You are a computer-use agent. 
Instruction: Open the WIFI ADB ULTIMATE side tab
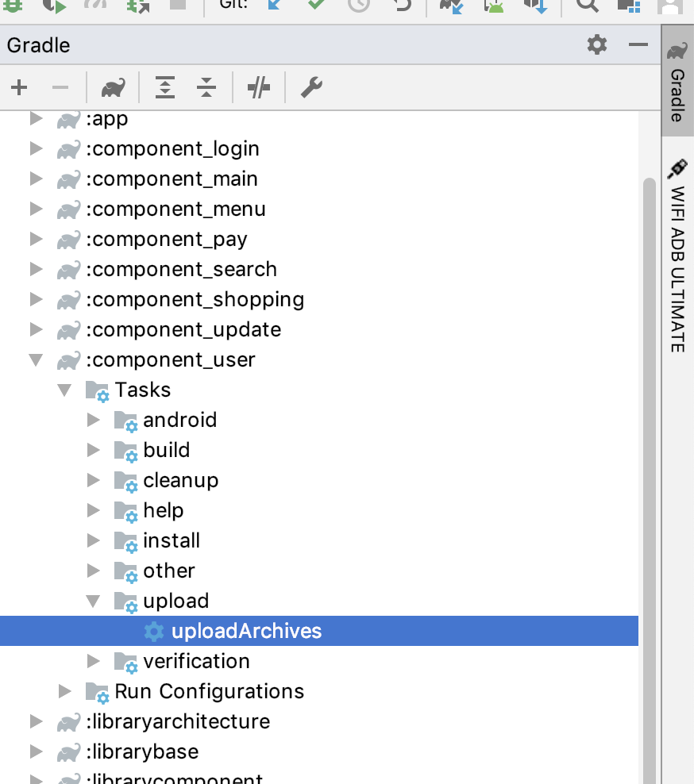tap(677, 256)
